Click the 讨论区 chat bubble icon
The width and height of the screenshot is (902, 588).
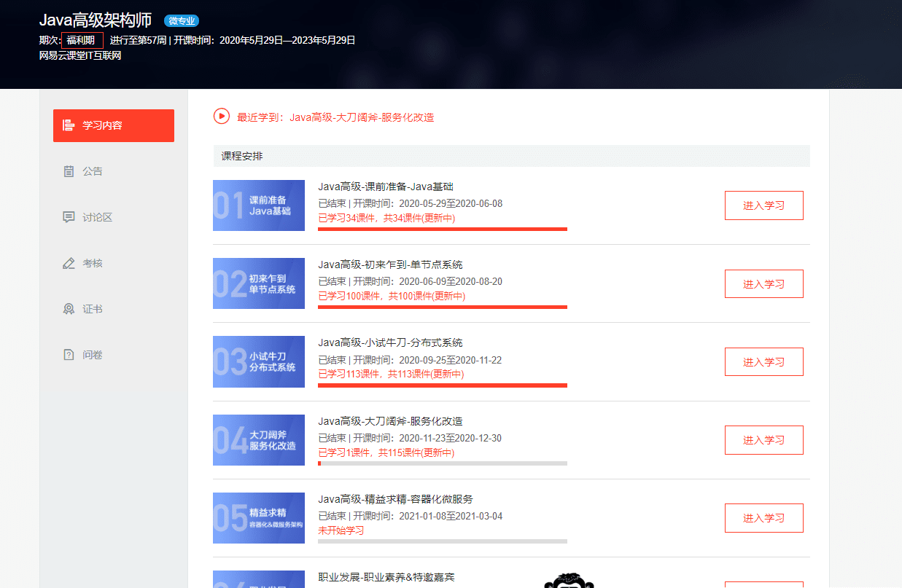[x=69, y=217]
